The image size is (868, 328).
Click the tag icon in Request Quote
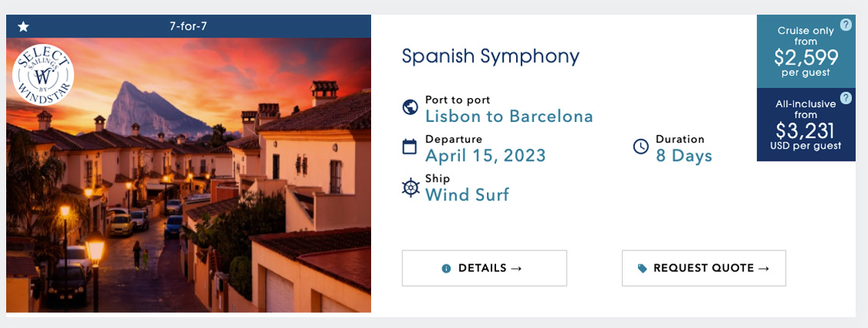click(643, 268)
